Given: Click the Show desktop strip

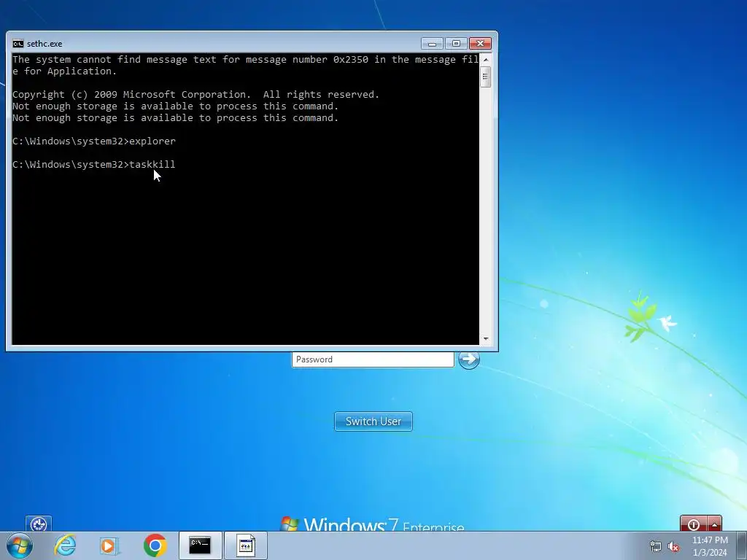Looking at the screenshot, I should tap(741, 545).
